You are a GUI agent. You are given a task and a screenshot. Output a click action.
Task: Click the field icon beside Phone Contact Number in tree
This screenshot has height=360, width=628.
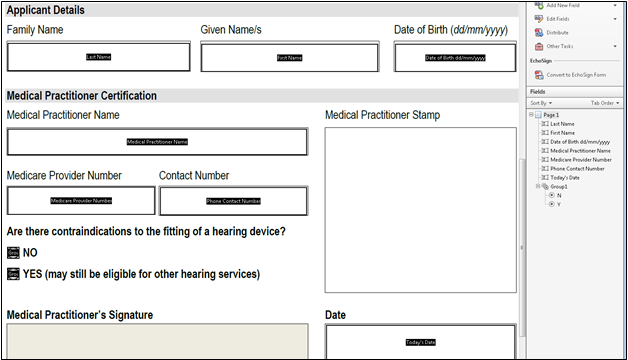545,169
